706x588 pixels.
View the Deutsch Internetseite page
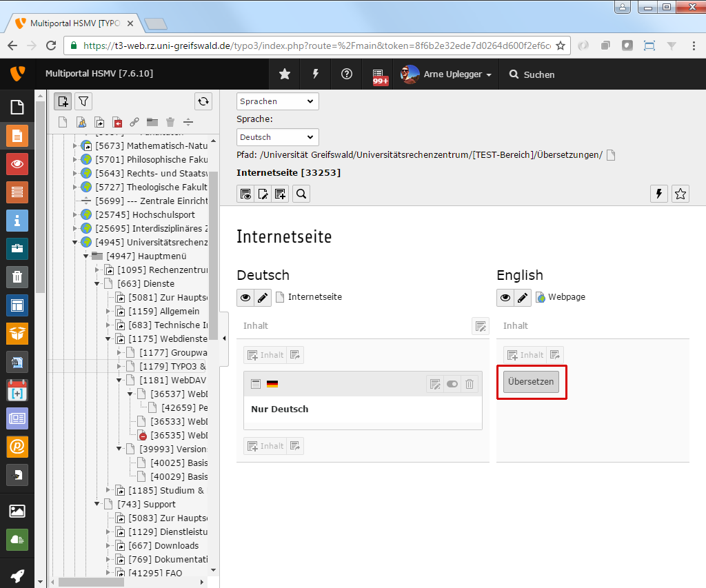pos(245,297)
